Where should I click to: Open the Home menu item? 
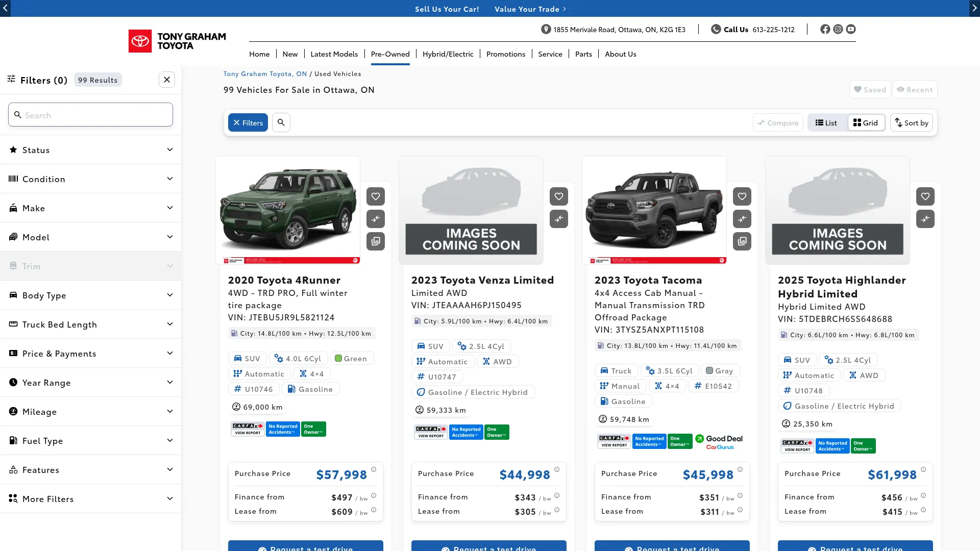coord(259,54)
